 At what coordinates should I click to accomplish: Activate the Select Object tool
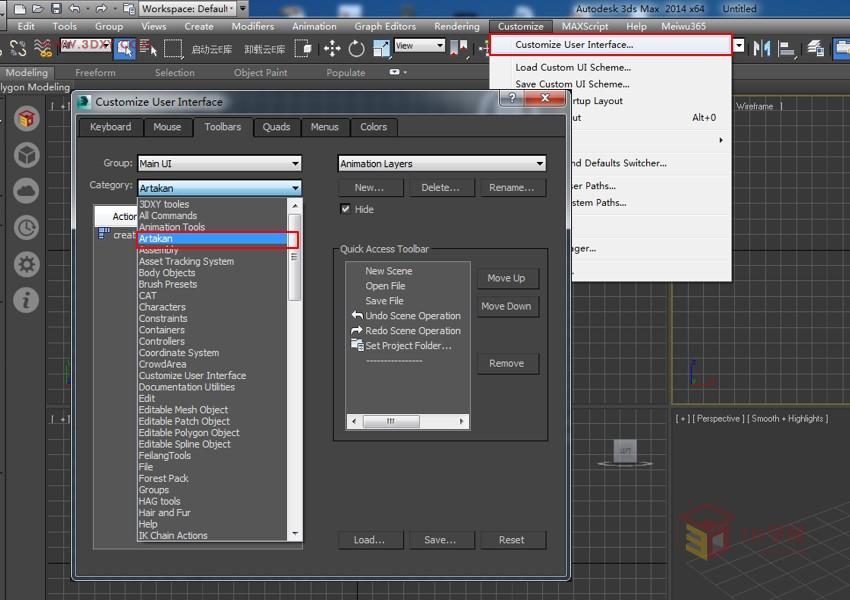coord(125,48)
